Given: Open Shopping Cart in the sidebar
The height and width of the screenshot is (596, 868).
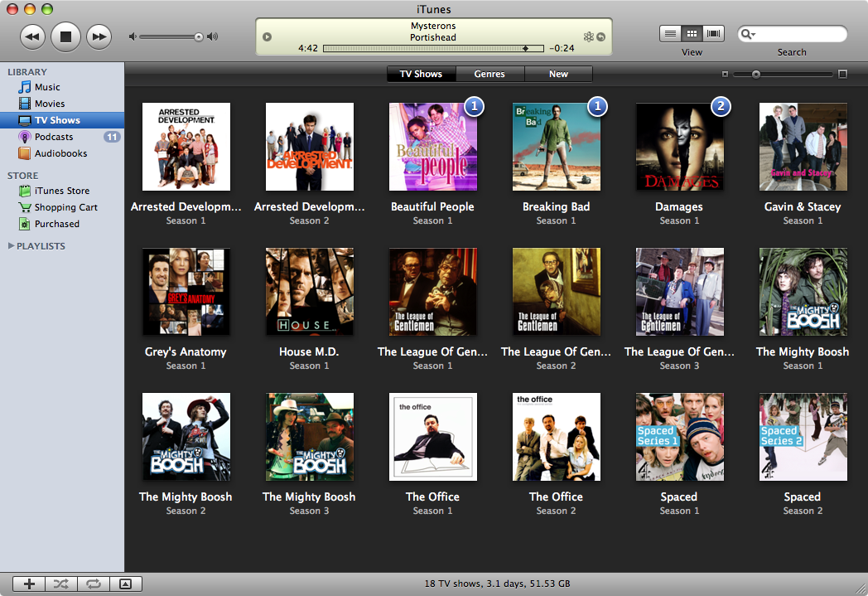Looking at the screenshot, I should click(62, 207).
